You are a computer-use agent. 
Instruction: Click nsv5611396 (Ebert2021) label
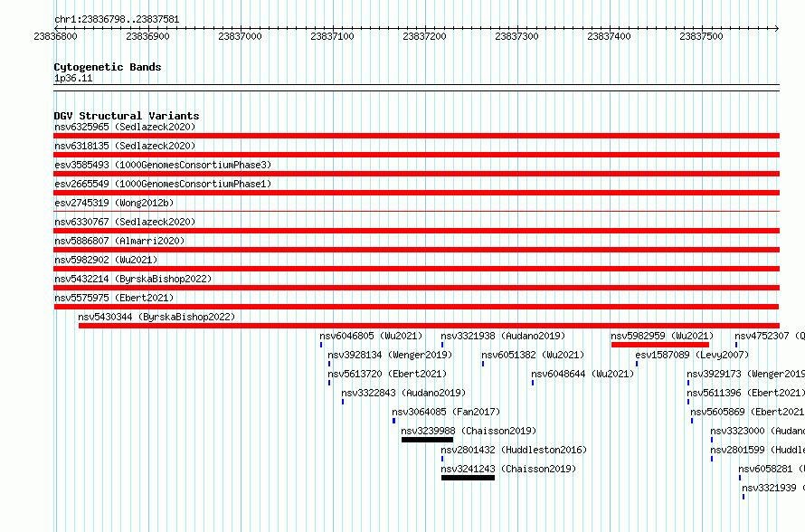pyautogui.click(x=746, y=393)
